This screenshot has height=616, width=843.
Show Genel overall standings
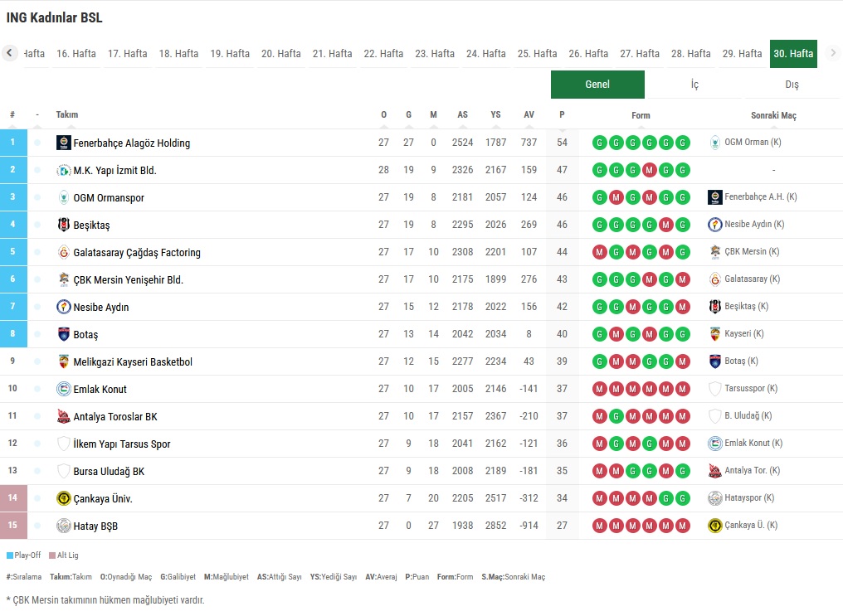[597, 85]
